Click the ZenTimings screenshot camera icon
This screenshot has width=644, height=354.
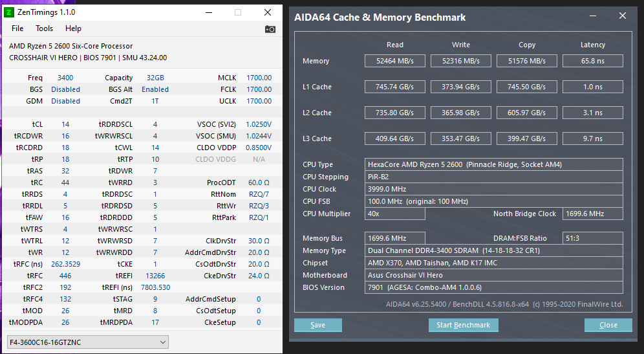tap(270, 29)
